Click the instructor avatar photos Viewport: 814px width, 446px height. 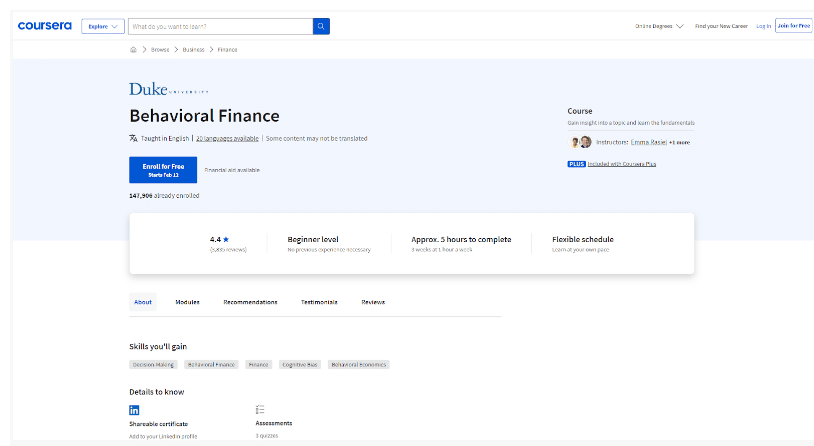[581, 142]
